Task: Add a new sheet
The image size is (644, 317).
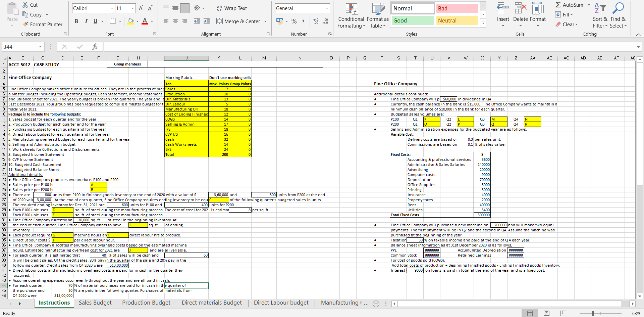Action: [x=376, y=304]
